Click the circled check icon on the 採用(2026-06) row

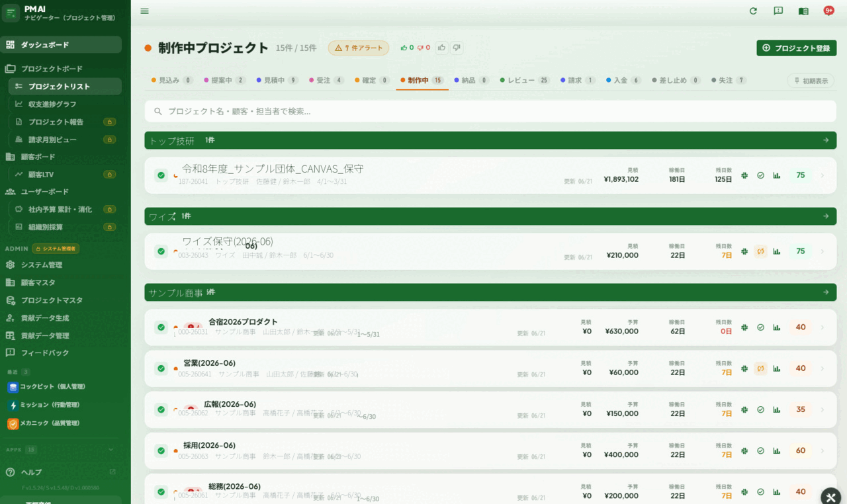tap(760, 450)
